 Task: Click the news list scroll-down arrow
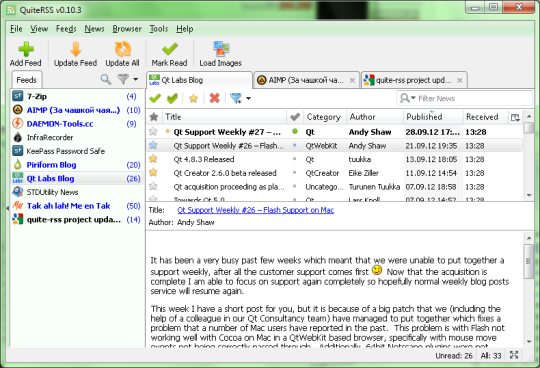coord(529,196)
